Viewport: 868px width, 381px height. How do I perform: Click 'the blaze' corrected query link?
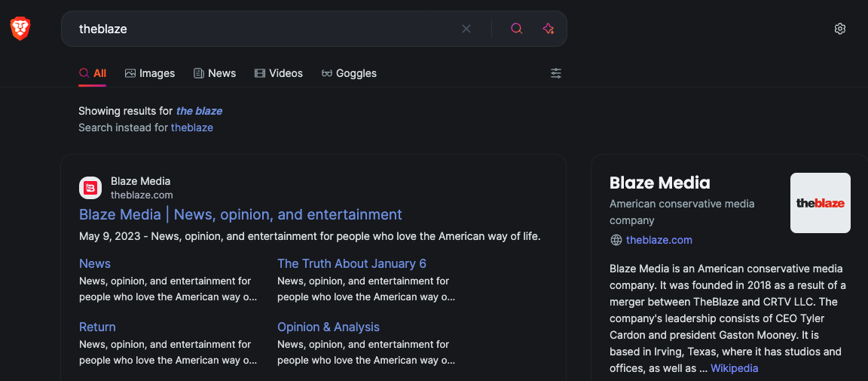pos(199,111)
